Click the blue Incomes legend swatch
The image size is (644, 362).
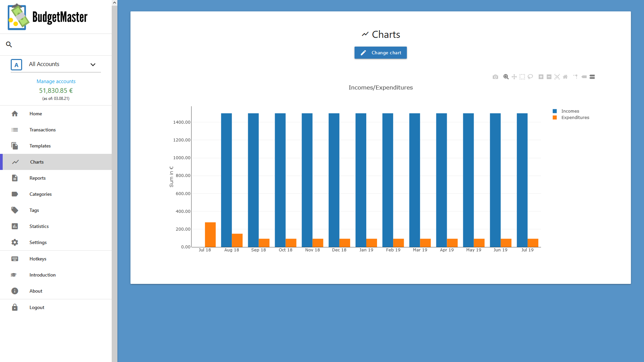555,111
